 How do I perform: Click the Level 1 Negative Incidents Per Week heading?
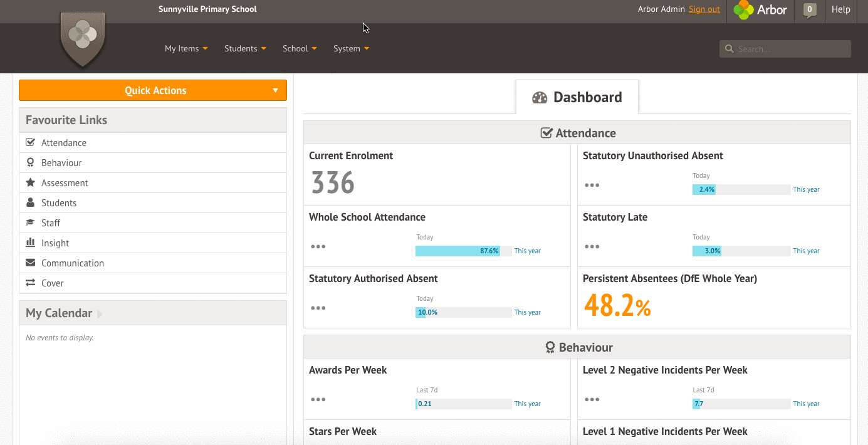[665, 431]
